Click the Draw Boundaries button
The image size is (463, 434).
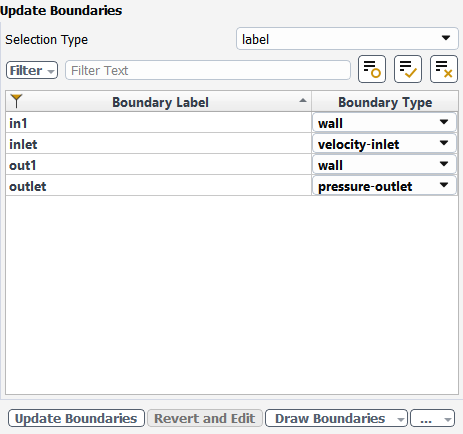(x=336, y=418)
